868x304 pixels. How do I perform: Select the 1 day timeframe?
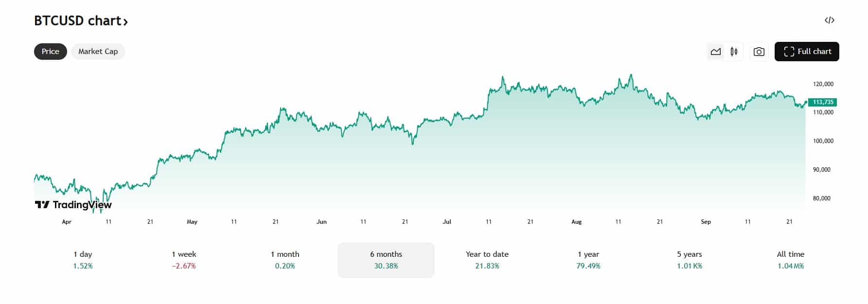(x=82, y=260)
